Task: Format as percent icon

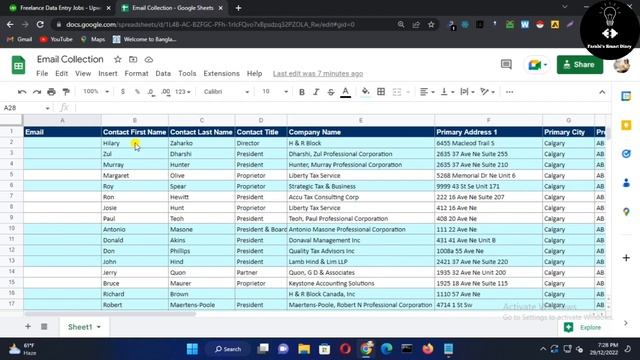Action: click(x=137, y=92)
